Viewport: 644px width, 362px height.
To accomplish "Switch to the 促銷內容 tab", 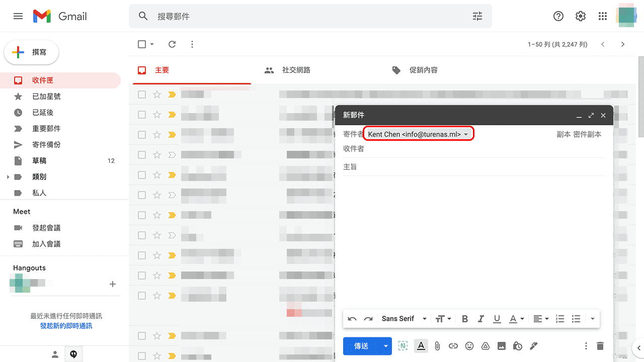I will tap(423, 70).
